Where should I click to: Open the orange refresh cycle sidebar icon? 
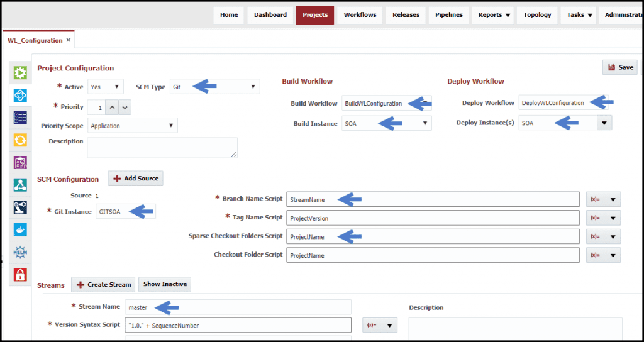pyautogui.click(x=20, y=140)
